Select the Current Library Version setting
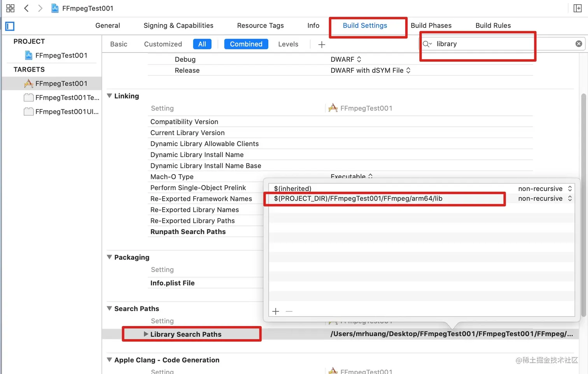The image size is (588, 374). [x=187, y=133]
